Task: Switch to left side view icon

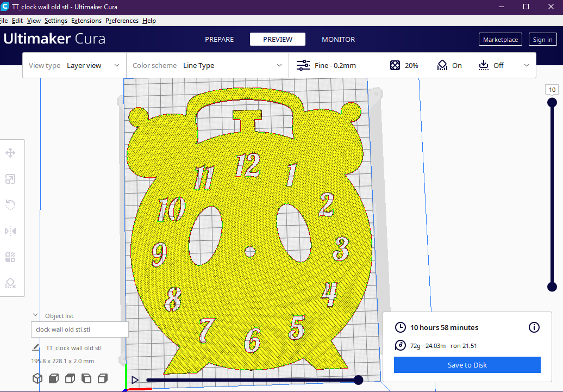Action: (x=86, y=378)
